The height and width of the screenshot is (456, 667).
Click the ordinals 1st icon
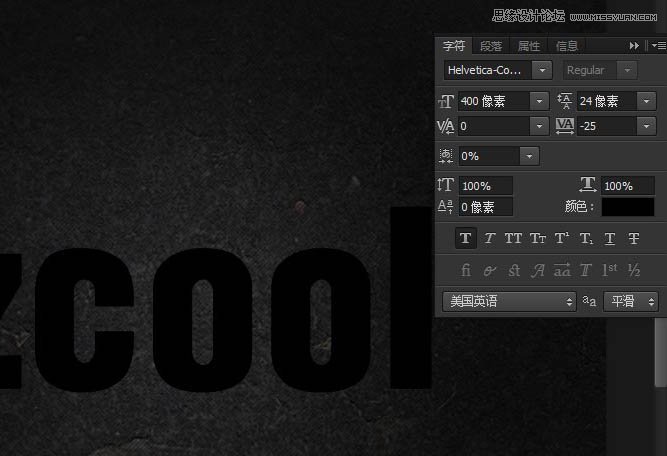click(x=610, y=270)
